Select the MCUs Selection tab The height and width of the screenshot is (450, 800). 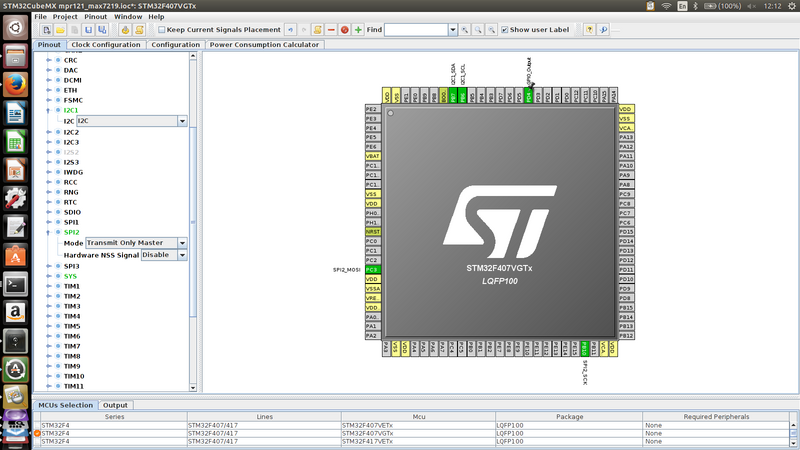click(x=66, y=405)
